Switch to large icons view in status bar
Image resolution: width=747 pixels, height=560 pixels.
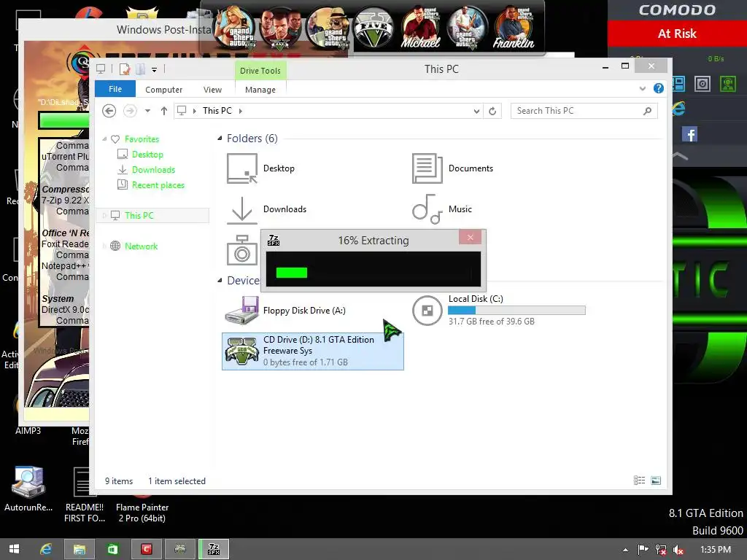656,481
